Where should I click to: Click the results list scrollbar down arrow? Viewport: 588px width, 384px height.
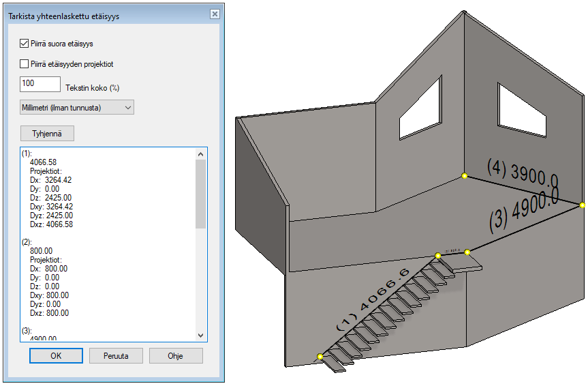click(x=200, y=335)
